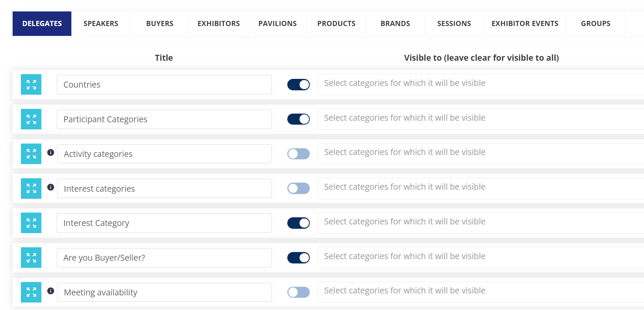Screen dimensions: 644x310
Task: Turn on the Meeting availability toggle
Action: click(298, 292)
